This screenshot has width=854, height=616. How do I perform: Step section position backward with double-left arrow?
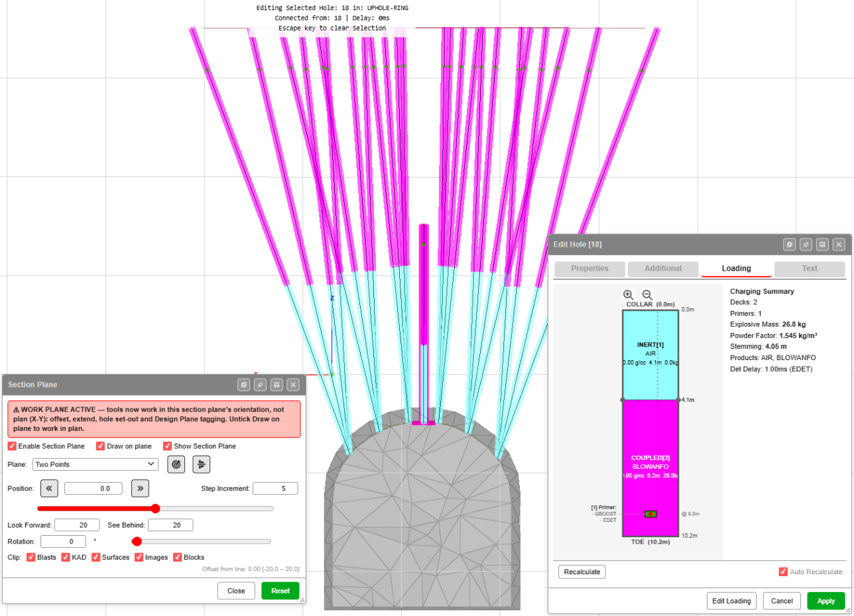click(50, 488)
